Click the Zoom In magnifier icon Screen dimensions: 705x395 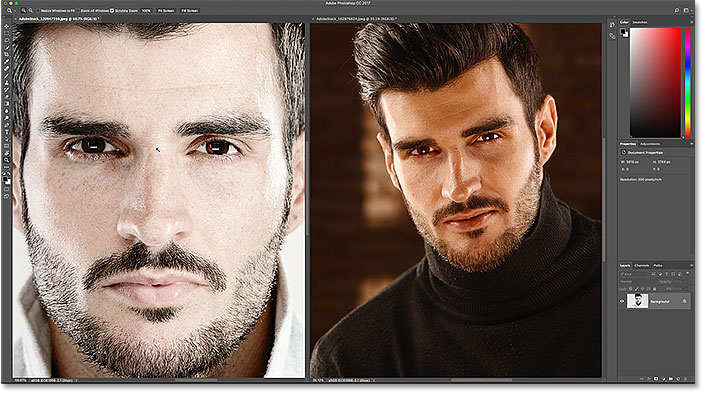point(23,10)
